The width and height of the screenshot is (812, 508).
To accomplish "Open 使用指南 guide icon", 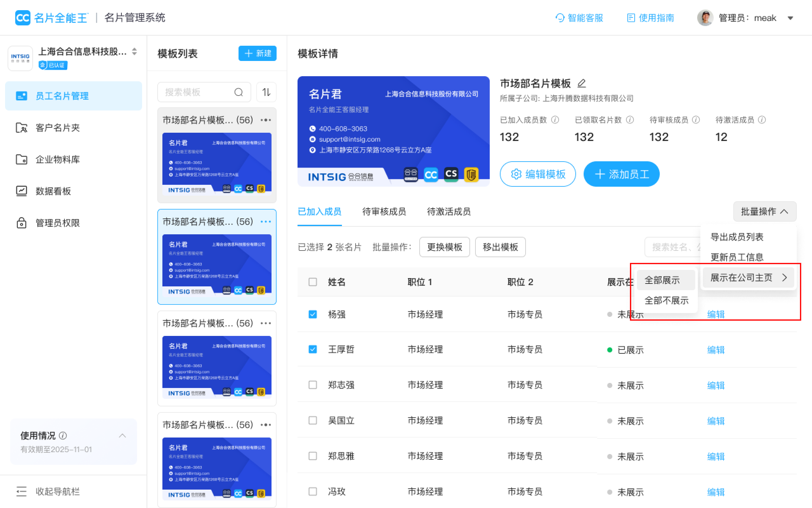I will [x=631, y=17].
